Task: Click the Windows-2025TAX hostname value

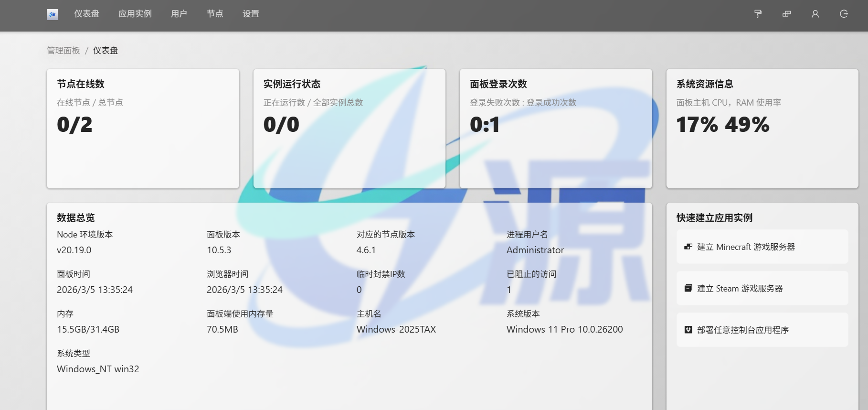Action: pos(396,329)
